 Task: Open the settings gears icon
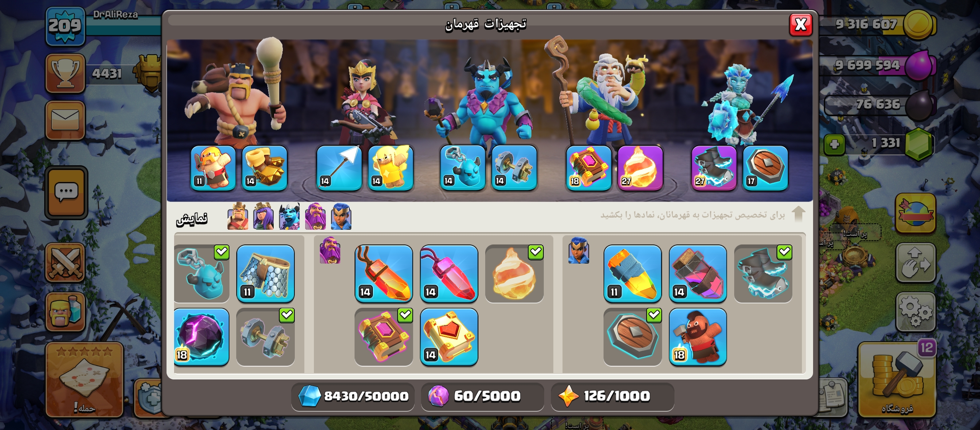point(915,312)
